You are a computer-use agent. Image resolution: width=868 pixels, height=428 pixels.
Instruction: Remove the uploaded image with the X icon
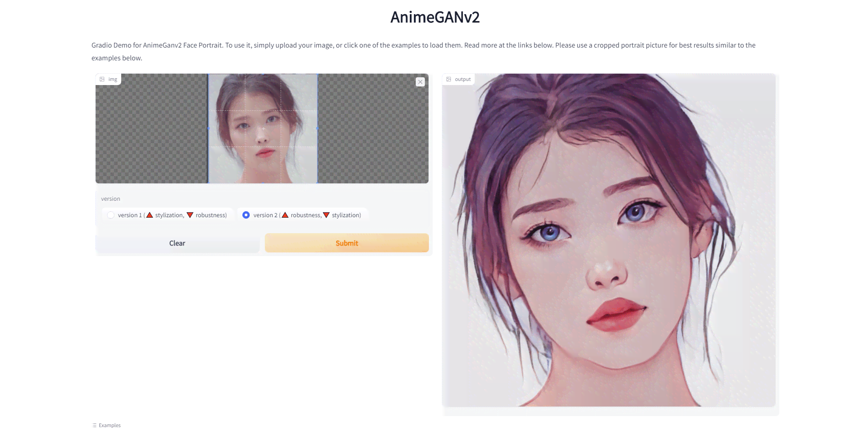(x=420, y=82)
